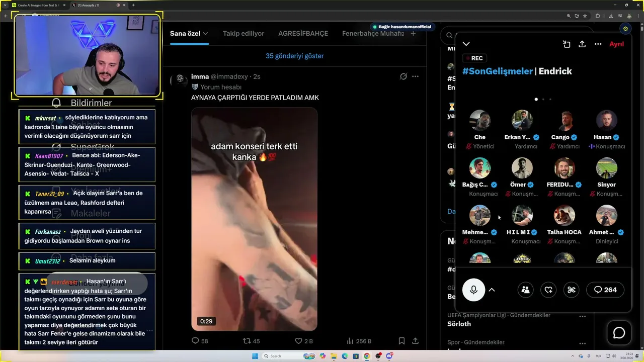Image resolution: width=644 pixels, height=362 pixels.
Task: Reply to imma's post with the comment icon
Action: [196, 341]
